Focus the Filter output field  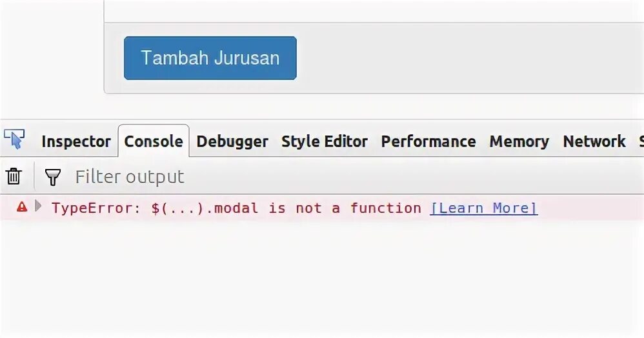coord(258,177)
